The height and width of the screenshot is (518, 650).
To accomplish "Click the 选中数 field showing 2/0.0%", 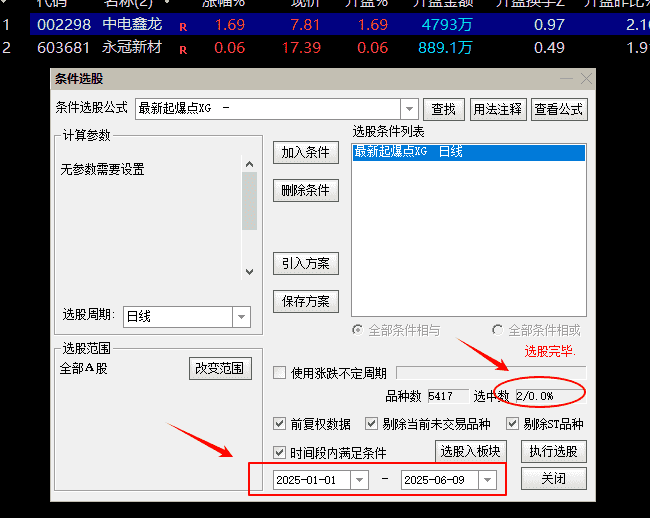I will click(x=551, y=396).
